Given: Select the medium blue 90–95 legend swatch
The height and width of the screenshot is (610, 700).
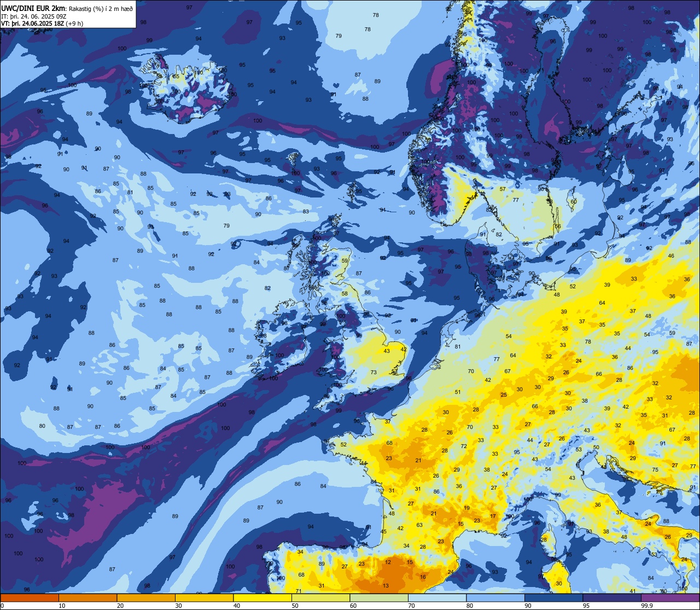Looking at the screenshot, I should point(553,598).
